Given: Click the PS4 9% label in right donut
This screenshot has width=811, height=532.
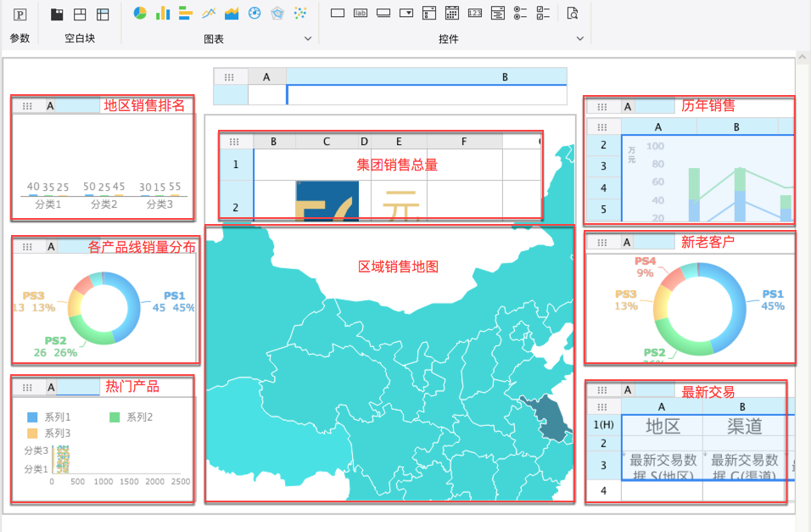Looking at the screenshot, I should click(645, 267).
